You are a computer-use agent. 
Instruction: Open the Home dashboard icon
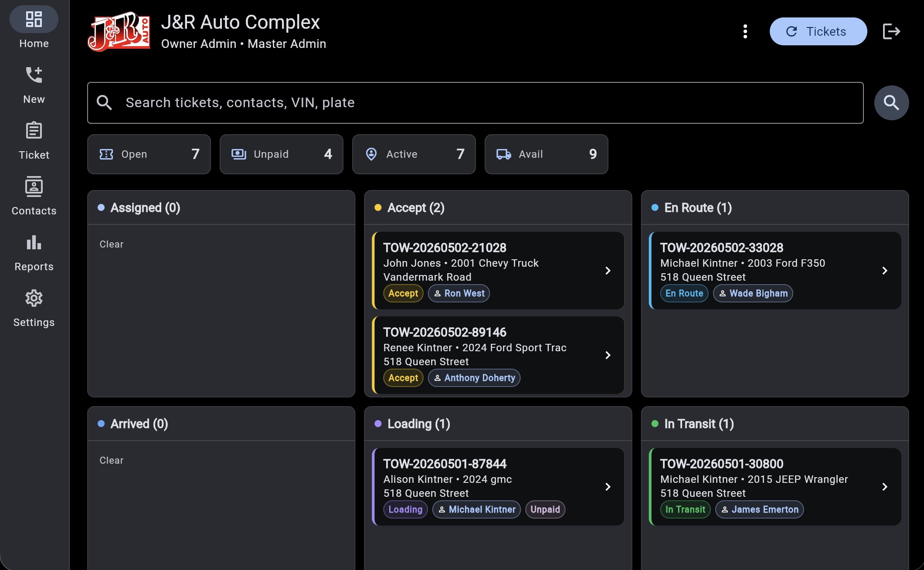34,19
